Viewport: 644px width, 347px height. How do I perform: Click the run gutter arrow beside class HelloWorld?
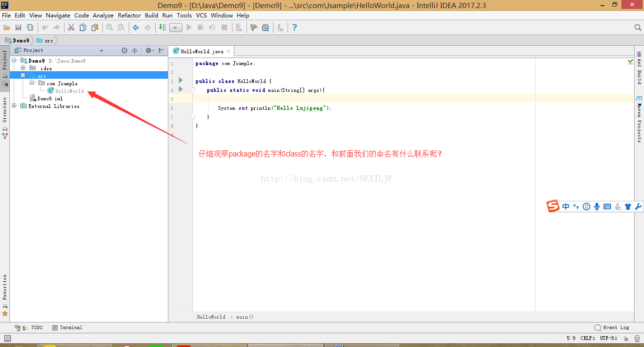181,81
